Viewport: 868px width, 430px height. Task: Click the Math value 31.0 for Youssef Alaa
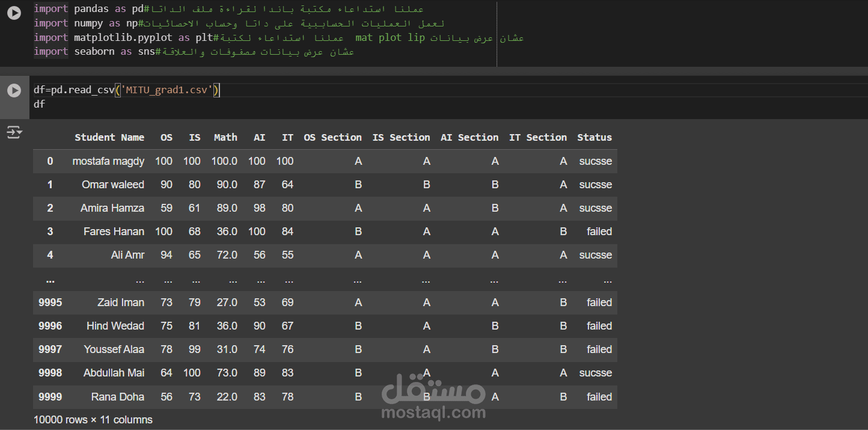coord(227,349)
